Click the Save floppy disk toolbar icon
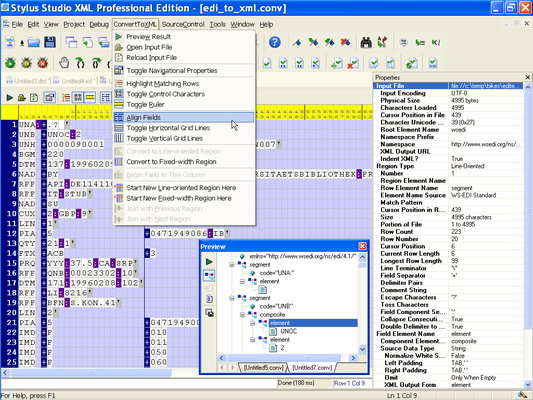The image size is (533, 400). [50, 42]
